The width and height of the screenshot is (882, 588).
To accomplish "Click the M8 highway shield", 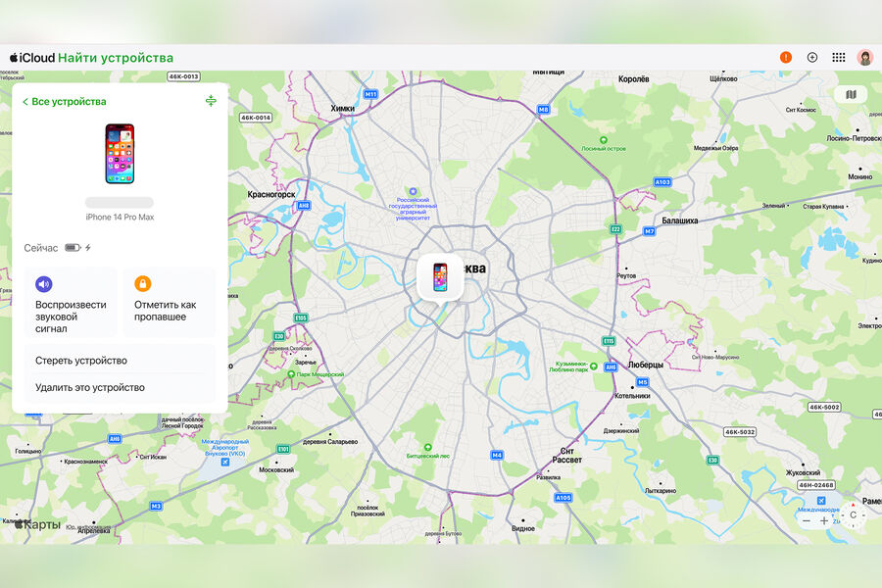I will pos(543,110).
